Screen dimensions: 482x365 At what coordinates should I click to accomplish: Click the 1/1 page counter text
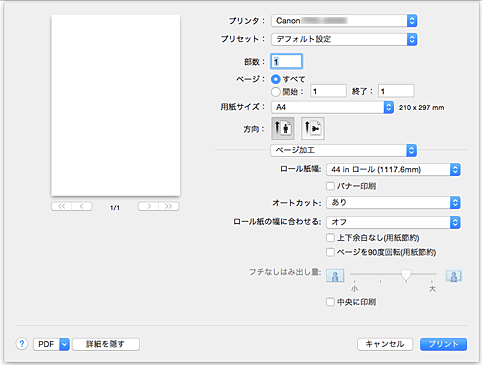[x=115, y=208]
